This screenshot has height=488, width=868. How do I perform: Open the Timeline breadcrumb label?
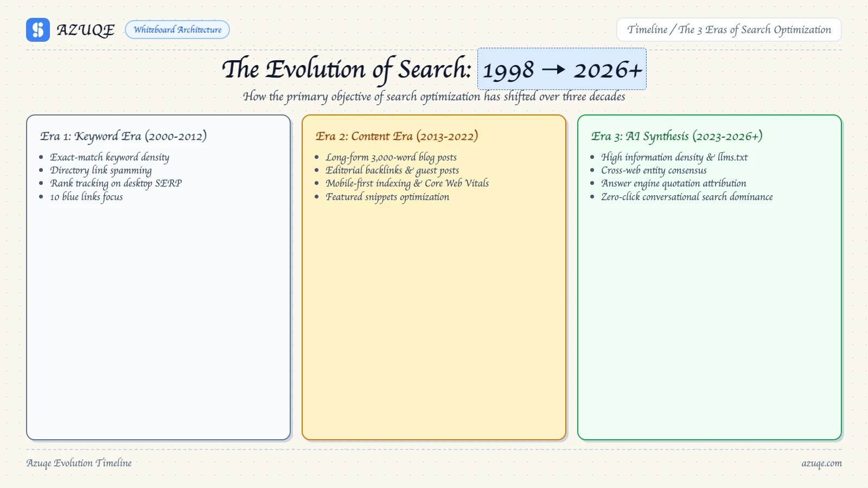(x=729, y=30)
